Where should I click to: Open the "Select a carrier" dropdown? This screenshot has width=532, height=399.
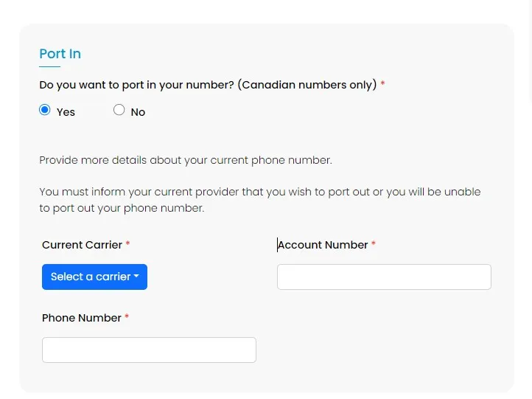pyautogui.click(x=91, y=277)
